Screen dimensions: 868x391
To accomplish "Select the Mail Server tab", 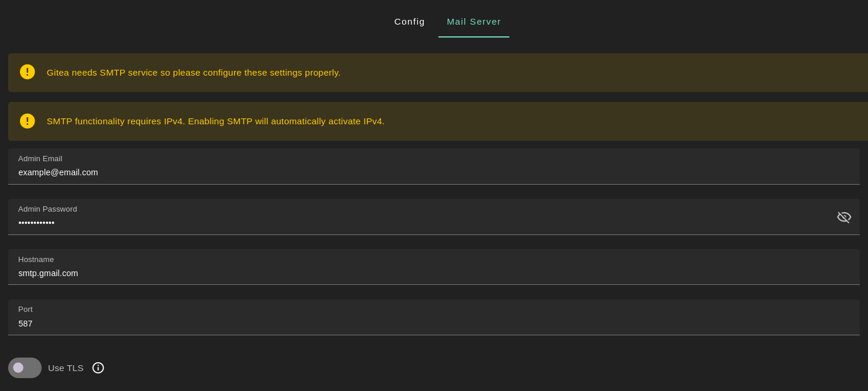I will pyautogui.click(x=474, y=22).
